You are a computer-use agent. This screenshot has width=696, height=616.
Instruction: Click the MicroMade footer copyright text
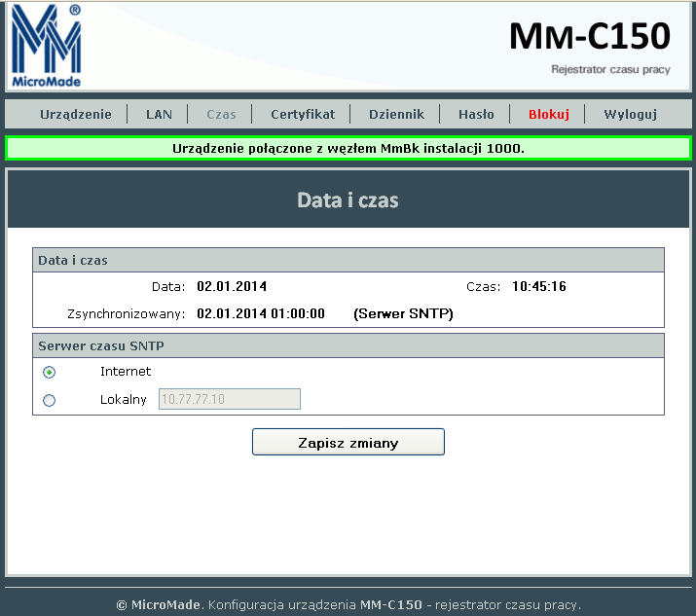(x=348, y=604)
